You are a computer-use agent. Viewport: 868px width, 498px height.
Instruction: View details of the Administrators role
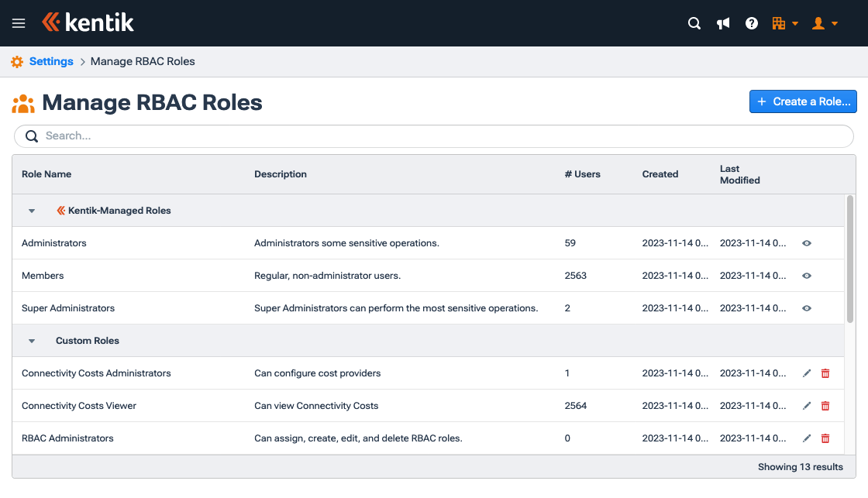[x=807, y=243]
